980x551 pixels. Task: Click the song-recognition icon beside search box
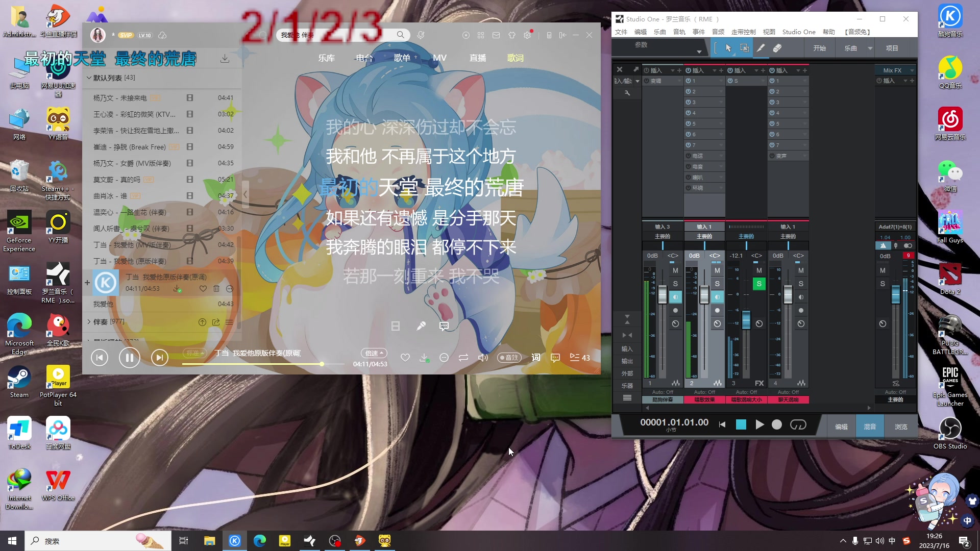[x=421, y=35]
